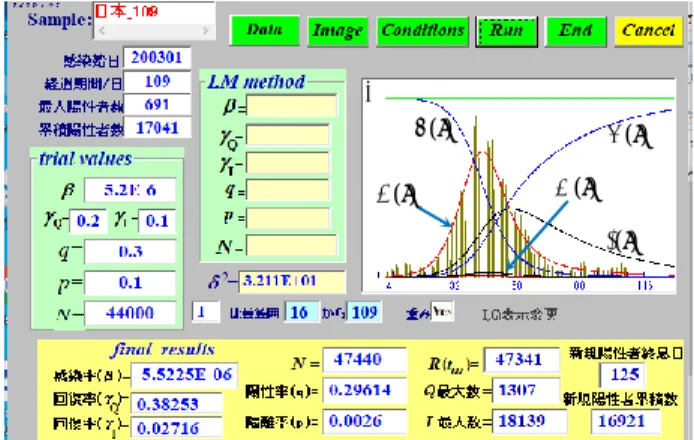Click the epidemic curve chart

click(x=519, y=186)
